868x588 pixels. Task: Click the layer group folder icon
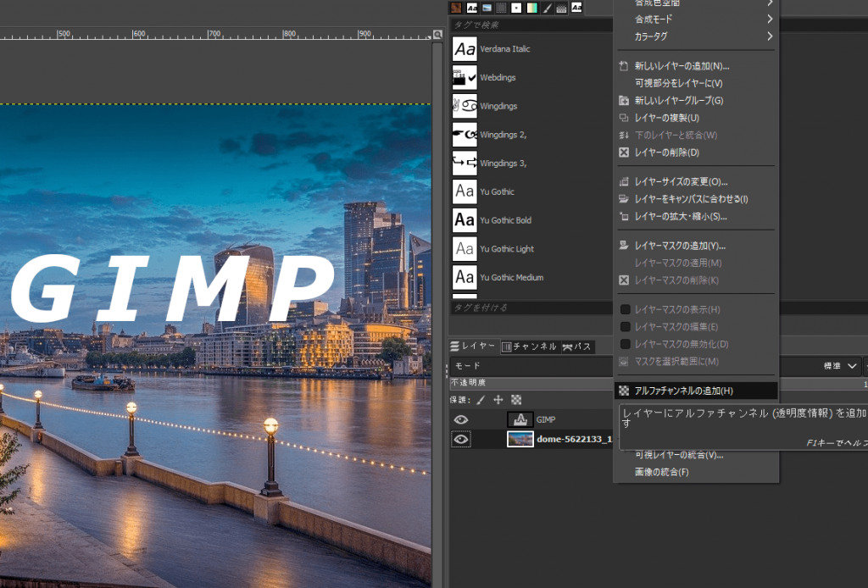coord(624,101)
